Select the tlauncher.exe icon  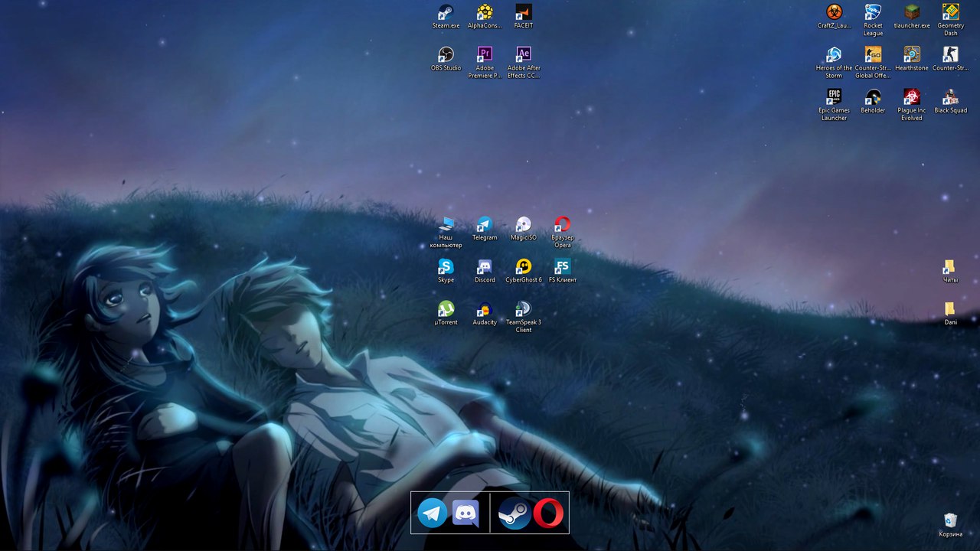tap(912, 16)
